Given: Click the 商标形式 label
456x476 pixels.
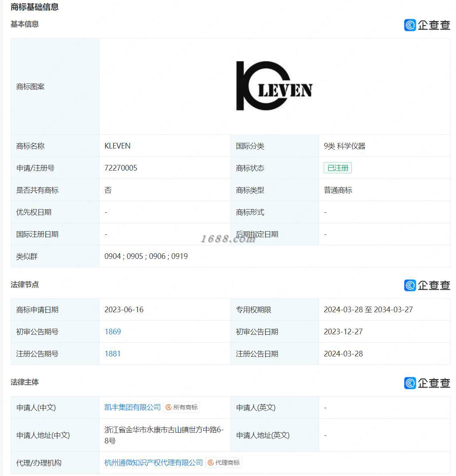Looking at the screenshot, I should pos(250,212).
